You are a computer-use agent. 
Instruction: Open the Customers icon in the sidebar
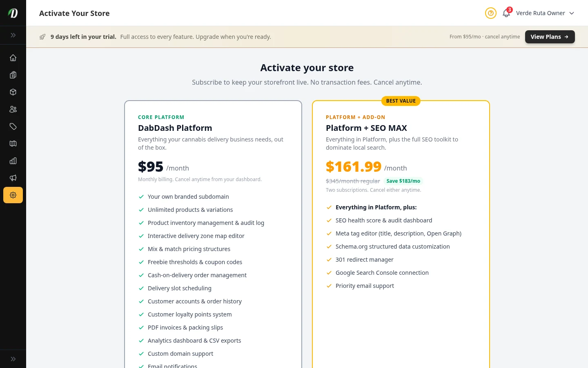(x=13, y=109)
